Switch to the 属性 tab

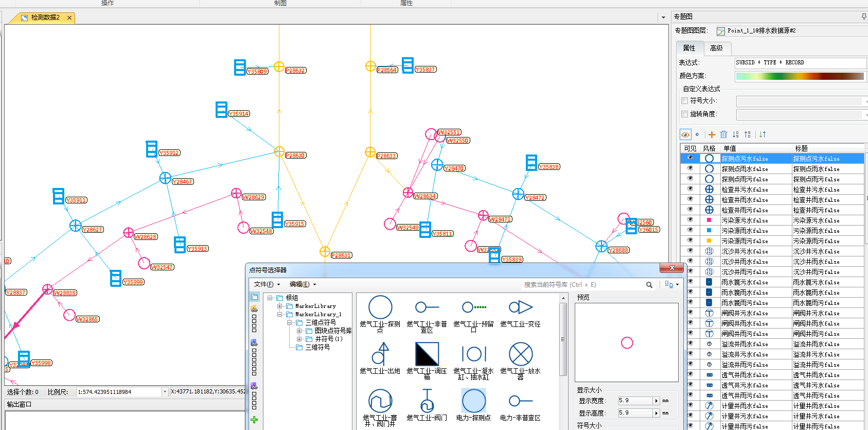tap(689, 48)
